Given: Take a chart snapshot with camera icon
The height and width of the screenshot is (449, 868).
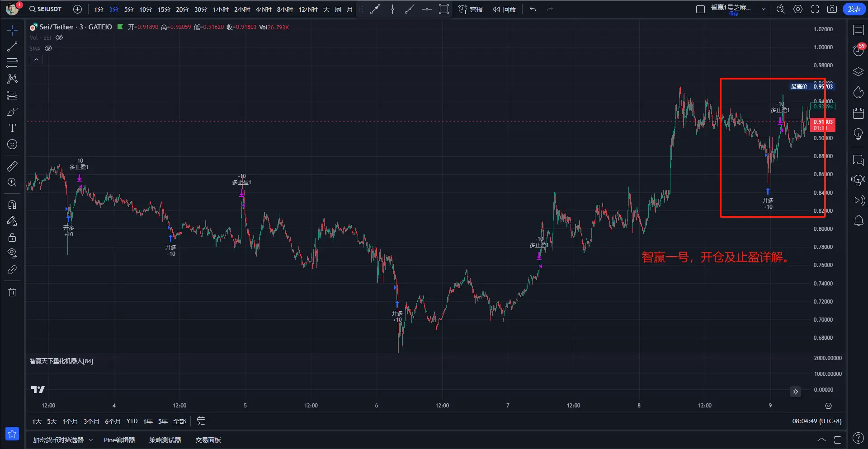Looking at the screenshot, I should 832,9.
